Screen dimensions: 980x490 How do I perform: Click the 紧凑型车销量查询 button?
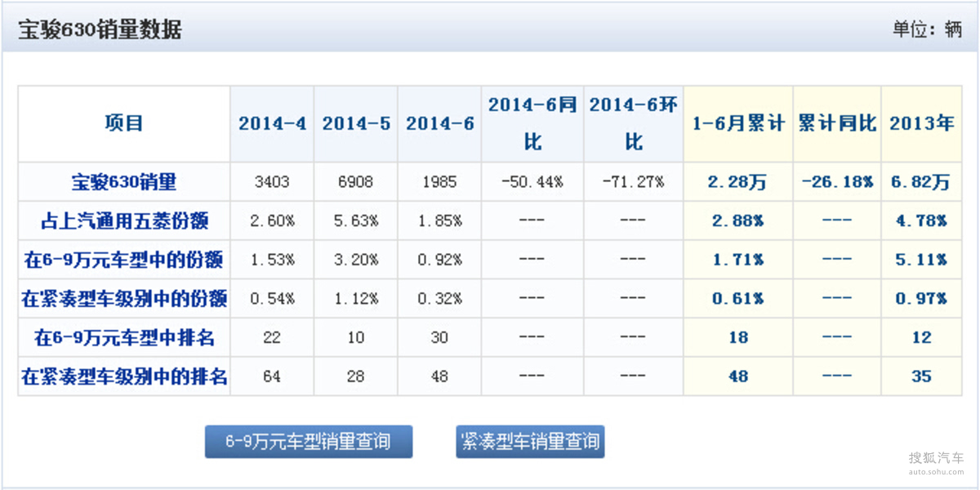[x=530, y=442]
